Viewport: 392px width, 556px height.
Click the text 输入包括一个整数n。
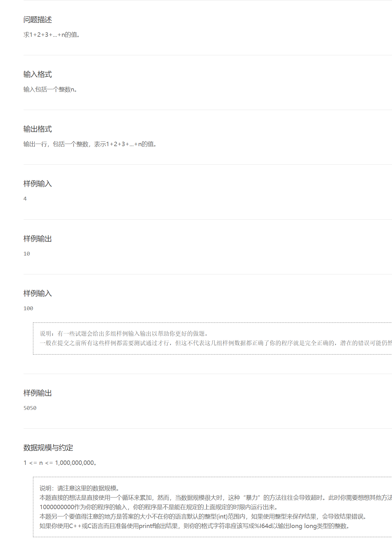point(50,90)
